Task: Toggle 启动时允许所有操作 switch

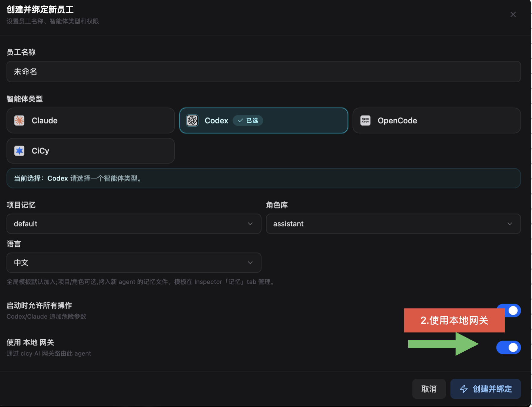Action: click(x=513, y=311)
